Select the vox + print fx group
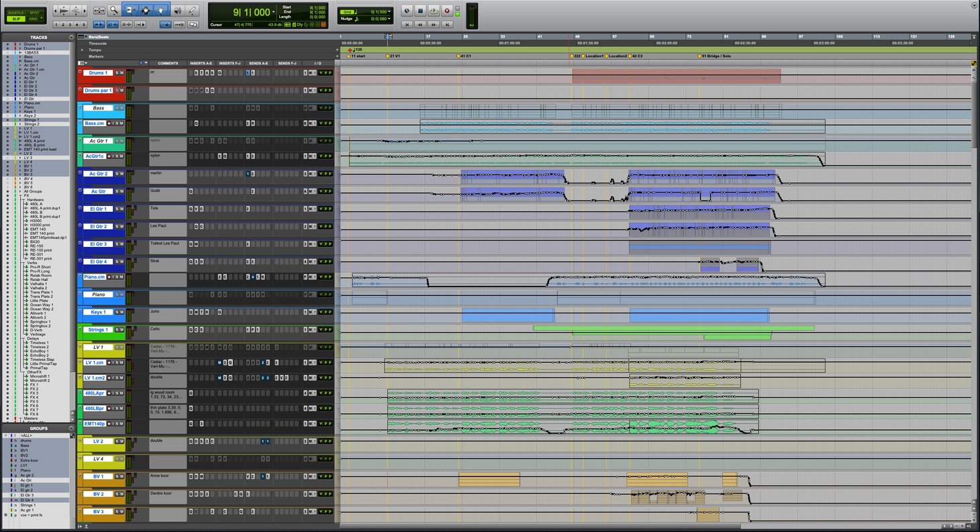Image resolution: width=980 pixels, height=532 pixels. pos(32,515)
